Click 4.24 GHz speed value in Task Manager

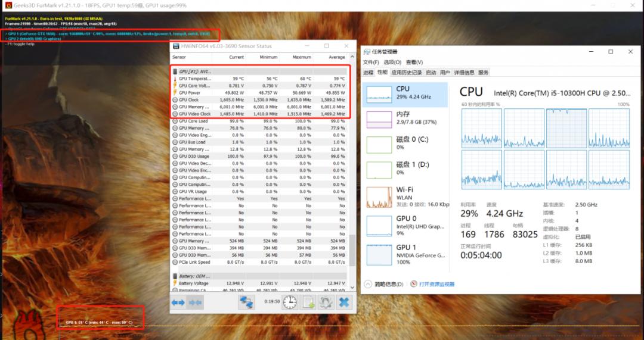pyautogui.click(x=504, y=214)
